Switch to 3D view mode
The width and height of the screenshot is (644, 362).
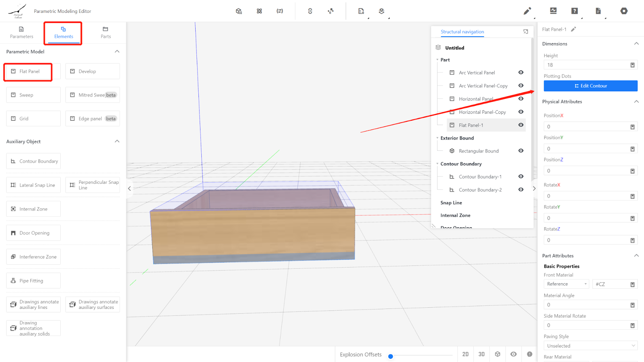pyautogui.click(x=481, y=354)
